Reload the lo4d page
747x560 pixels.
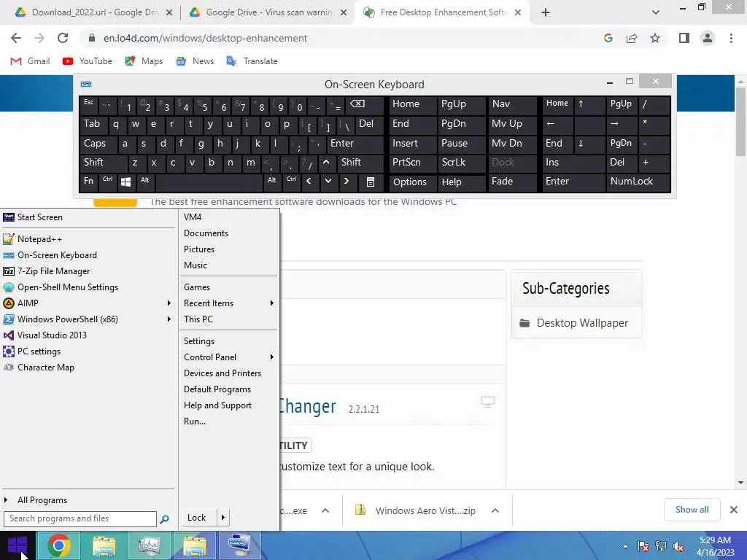pos(63,38)
